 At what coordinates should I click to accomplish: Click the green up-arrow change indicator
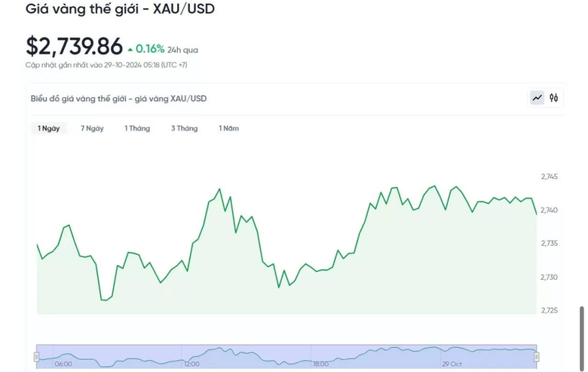[x=130, y=50]
